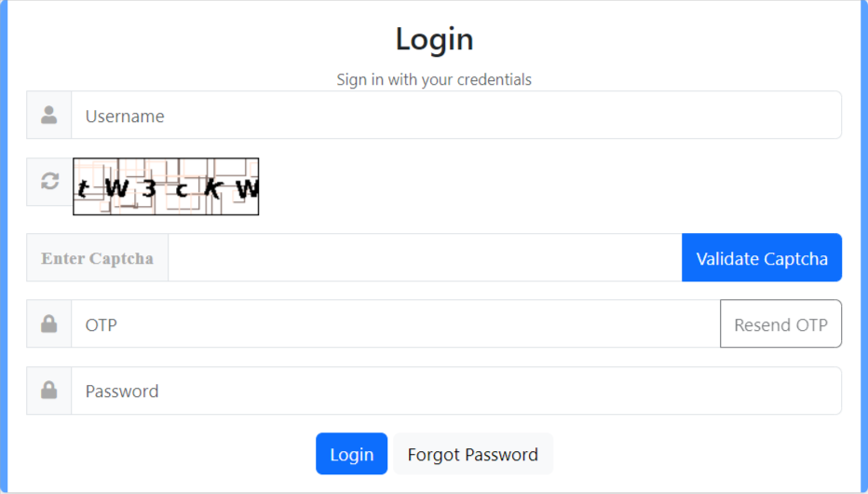The height and width of the screenshot is (494, 868).
Task: Focus the Username input field
Action: [456, 116]
